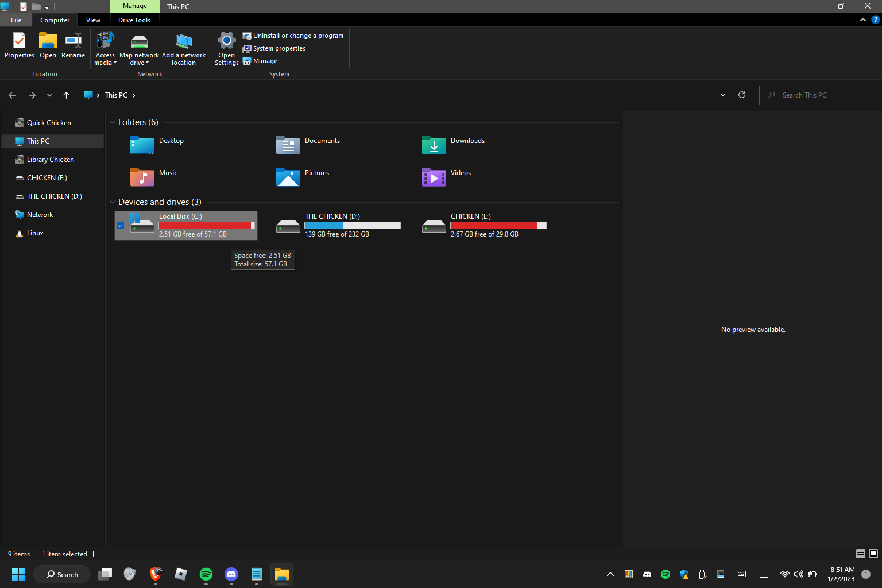Image resolution: width=882 pixels, height=588 pixels.
Task: Uncheck the Local Disk (C:) selection checkbox
Action: click(120, 225)
